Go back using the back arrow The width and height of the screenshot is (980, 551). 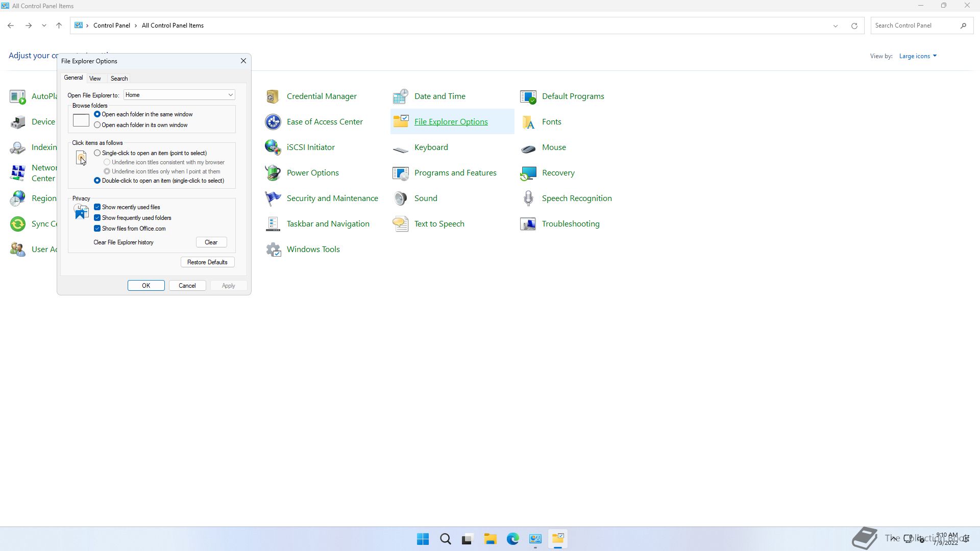11,26
